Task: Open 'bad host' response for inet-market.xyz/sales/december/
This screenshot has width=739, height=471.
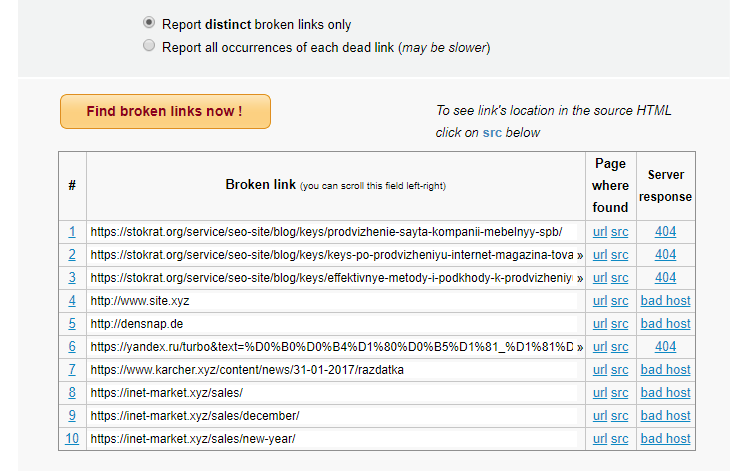Action: 665,415
